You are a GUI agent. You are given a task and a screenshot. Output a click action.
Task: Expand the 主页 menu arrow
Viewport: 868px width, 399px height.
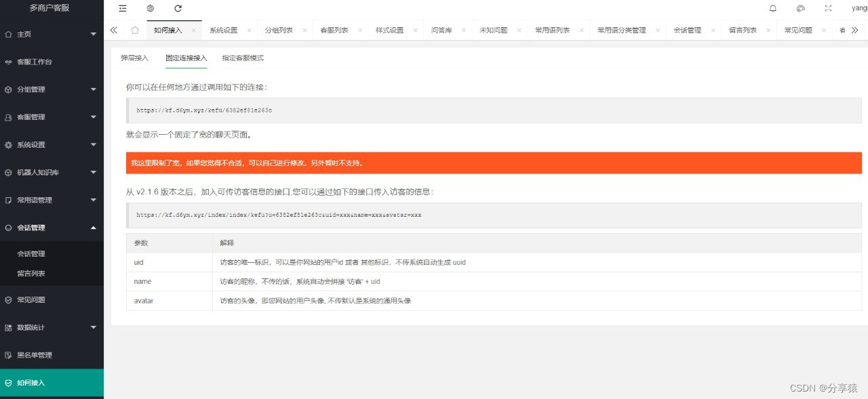94,34
